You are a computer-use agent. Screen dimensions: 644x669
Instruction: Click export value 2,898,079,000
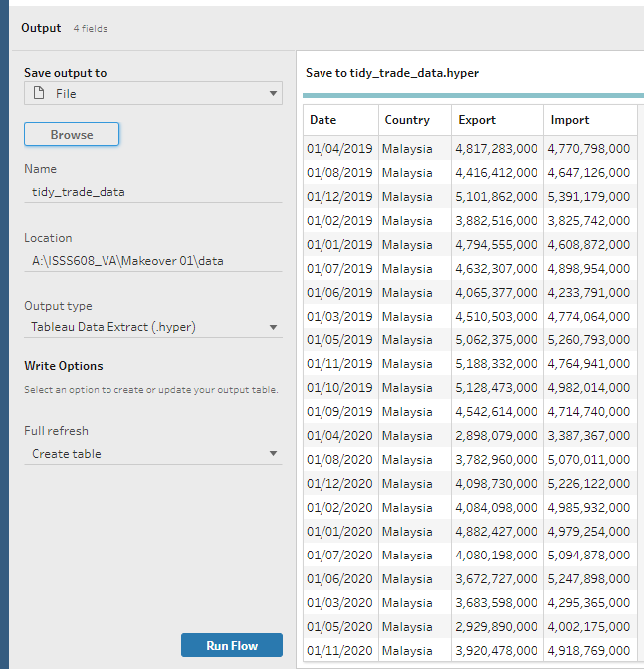tap(496, 436)
